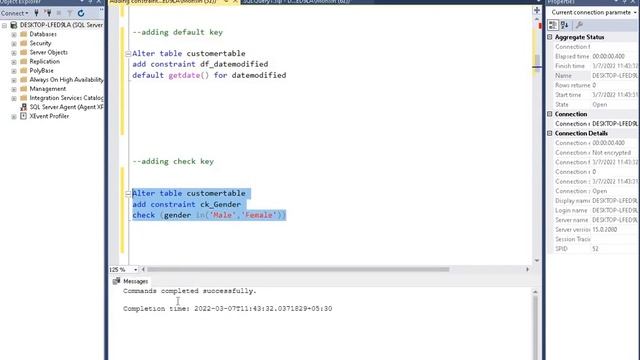Open Property Pages wrench icon
The image size is (640, 360).
(x=579, y=25)
